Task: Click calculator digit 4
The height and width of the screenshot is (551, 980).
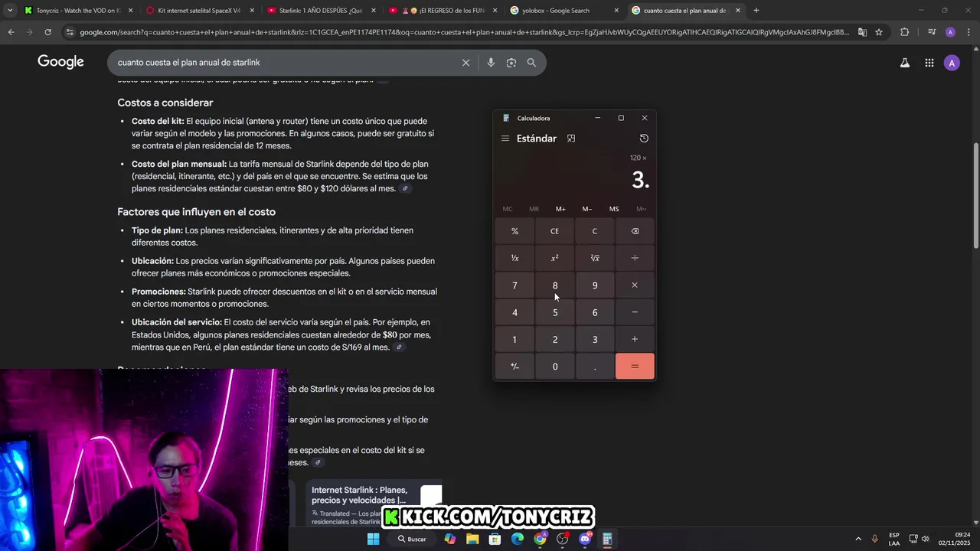Action: coord(514,312)
